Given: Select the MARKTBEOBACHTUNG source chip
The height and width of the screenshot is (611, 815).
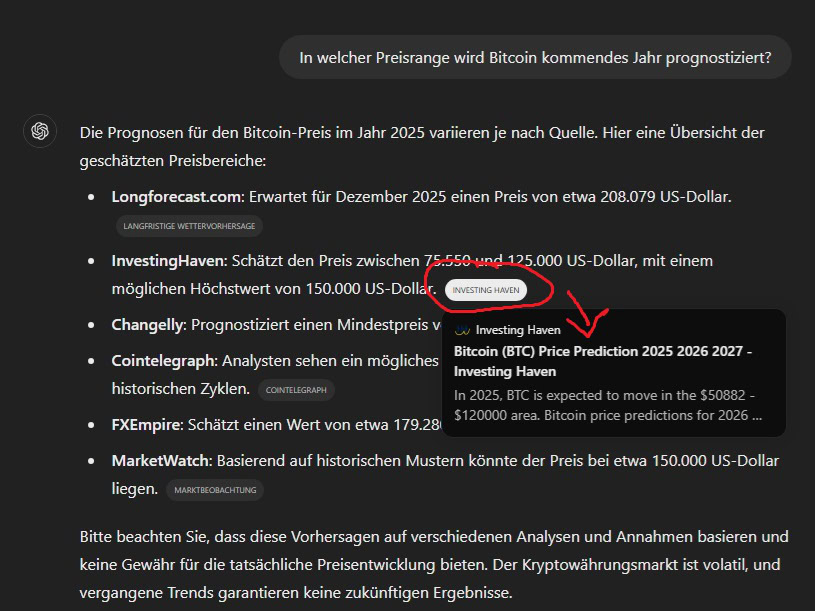Looking at the screenshot, I should click(x=215, y=490).
